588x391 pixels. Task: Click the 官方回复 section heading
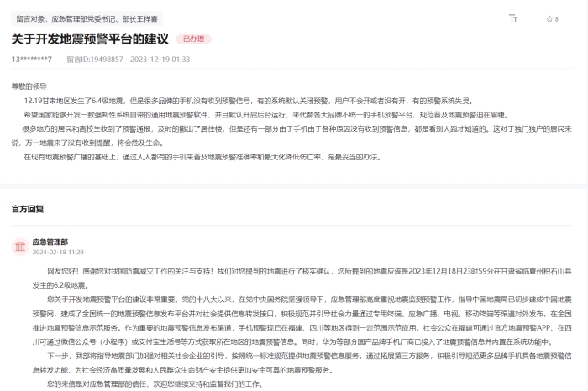point(28,208)
